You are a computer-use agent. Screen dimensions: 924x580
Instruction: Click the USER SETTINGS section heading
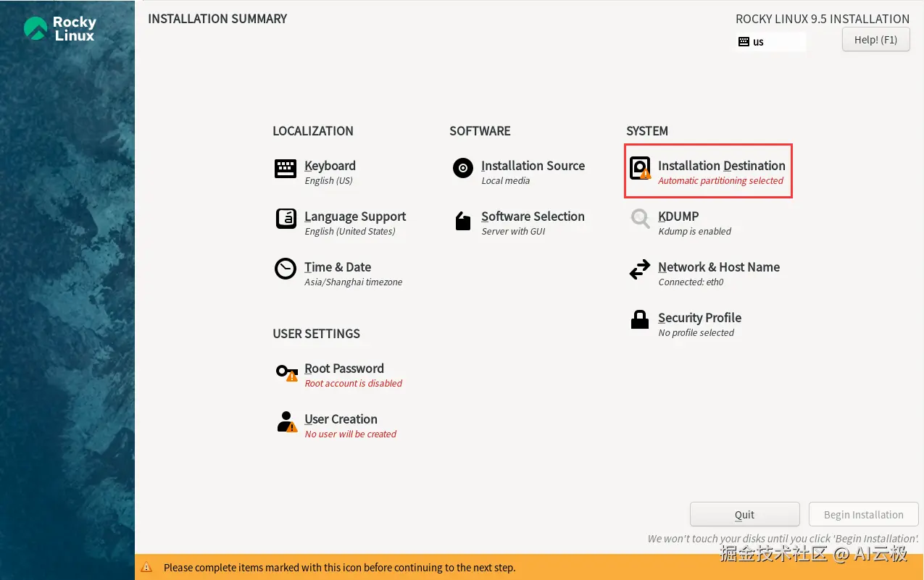click(316, 334)
